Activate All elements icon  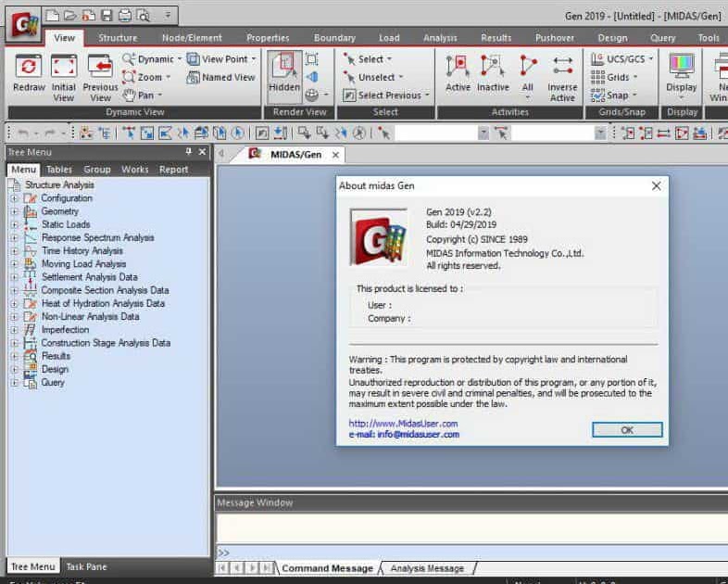point(527,66)
